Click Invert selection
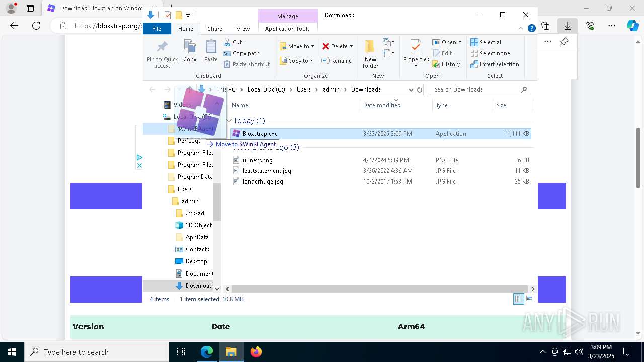Image resolution: width=644 pixels, height=362 pixels. (x=495, y=64)
